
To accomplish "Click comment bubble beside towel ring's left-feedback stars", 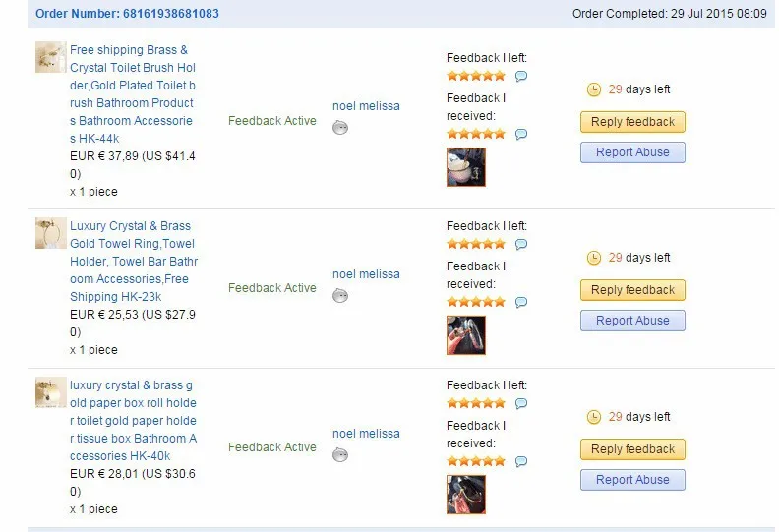I will point(521,244).
